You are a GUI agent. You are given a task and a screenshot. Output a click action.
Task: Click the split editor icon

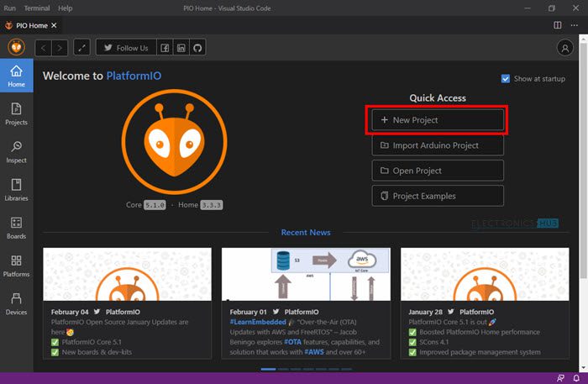click(558, 25)
